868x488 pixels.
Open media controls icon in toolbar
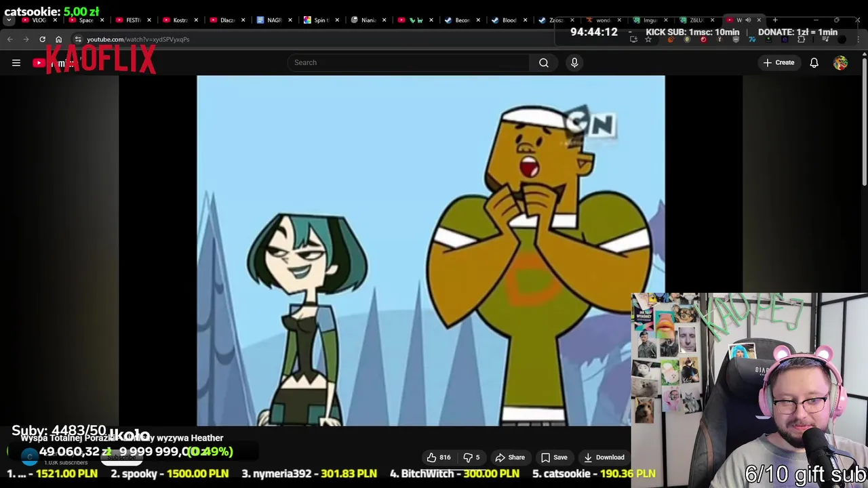(x=825, y=39)
